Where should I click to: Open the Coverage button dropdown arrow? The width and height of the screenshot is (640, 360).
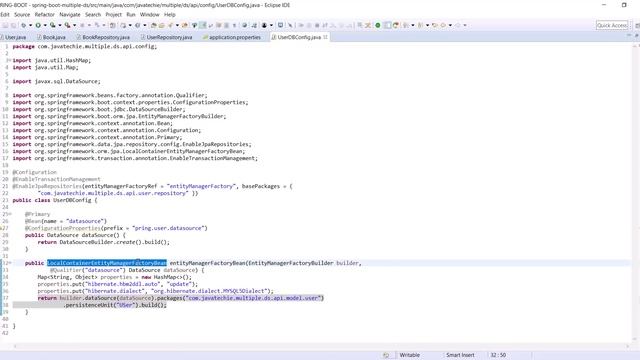60,25
